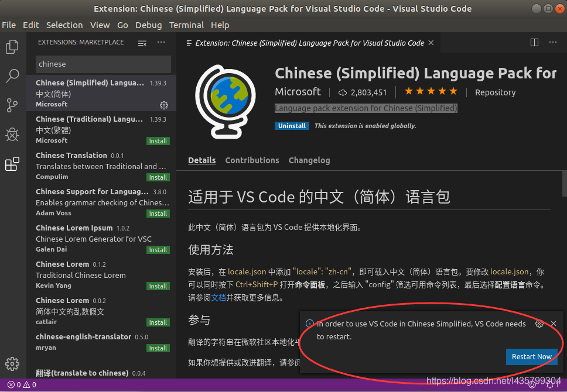Open the Extensions view in activity bar
567x392 pixels.
(x=12, y=164)
